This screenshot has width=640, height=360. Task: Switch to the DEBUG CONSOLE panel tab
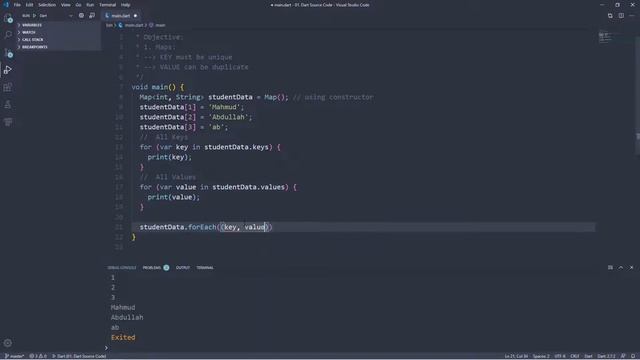click(122, 268)
